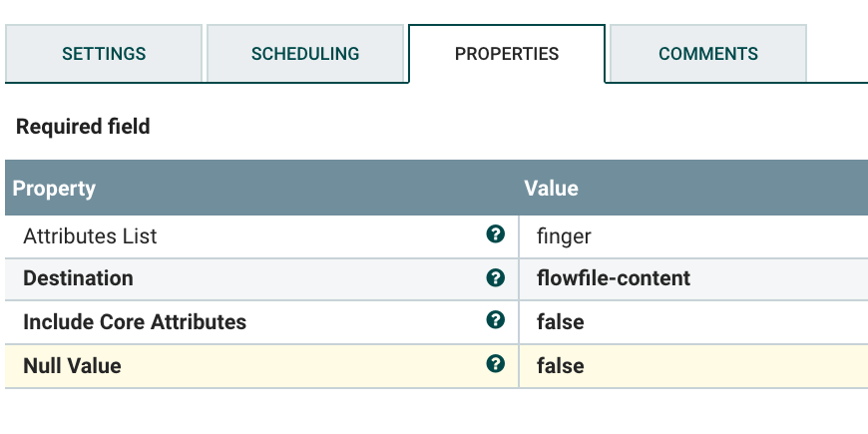Image resolution: width=868 pixels, height=434 pixels.
Task: Edit the Attributes List value 'finger'
Action: [x=565, y=236]
